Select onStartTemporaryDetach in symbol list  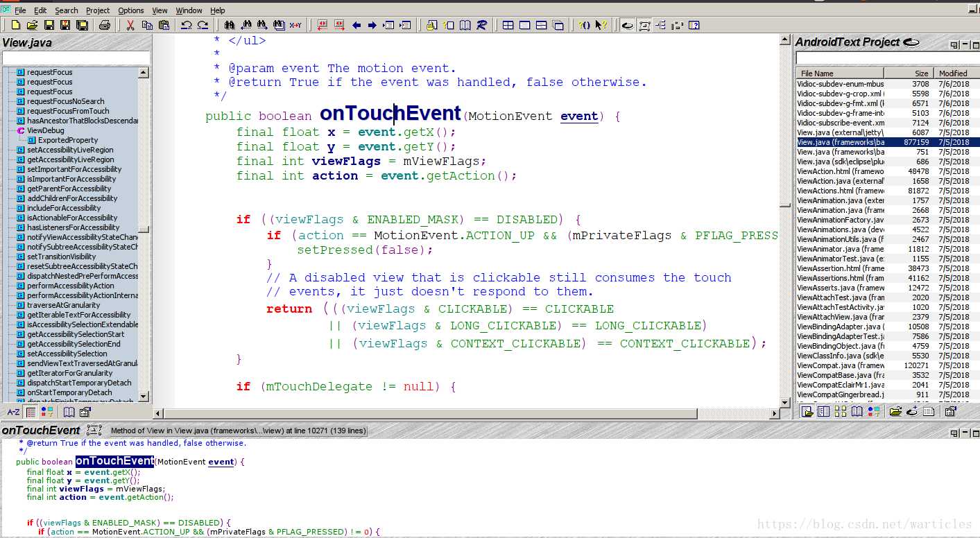(69, 392)
